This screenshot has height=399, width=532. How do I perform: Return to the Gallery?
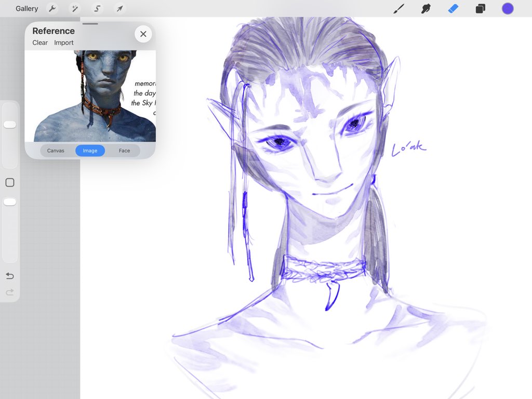point(27,8)
